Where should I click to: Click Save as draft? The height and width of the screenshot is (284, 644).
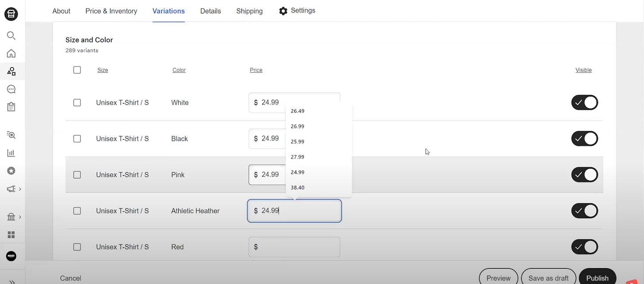pos(548,278)
